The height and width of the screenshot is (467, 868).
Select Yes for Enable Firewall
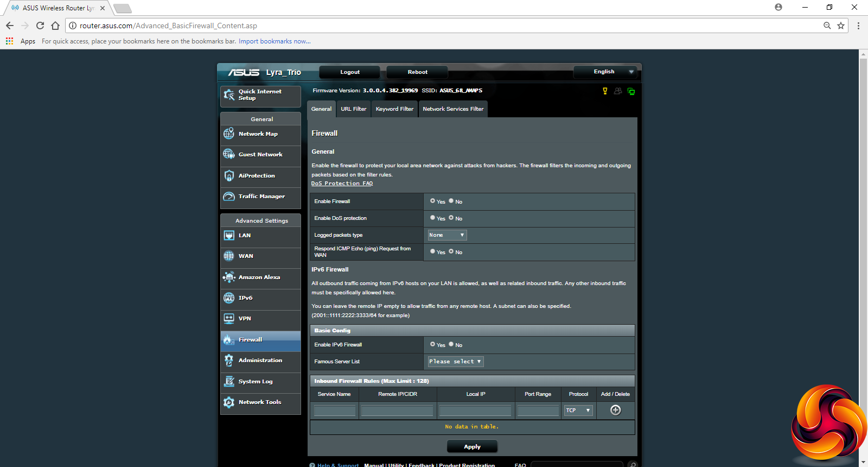[432, 201]
